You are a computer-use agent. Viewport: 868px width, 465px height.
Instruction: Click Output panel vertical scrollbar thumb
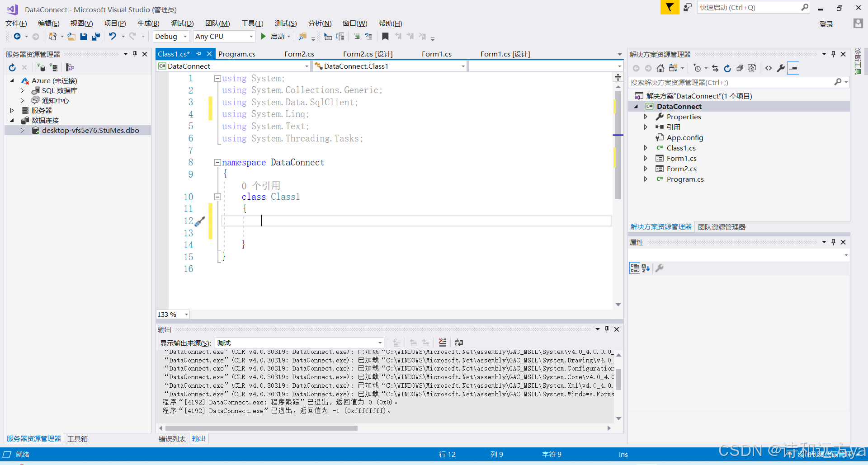click(x=618, y=379)
